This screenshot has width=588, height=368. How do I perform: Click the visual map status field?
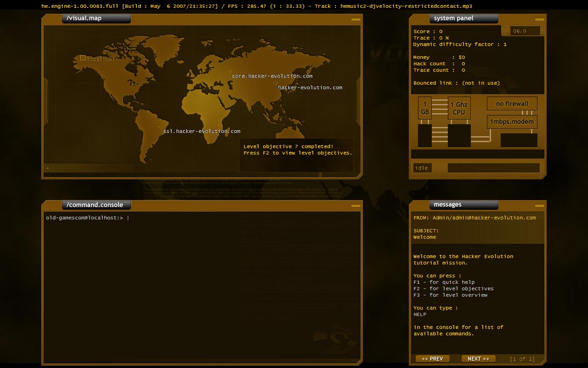[x=90, y=168]
